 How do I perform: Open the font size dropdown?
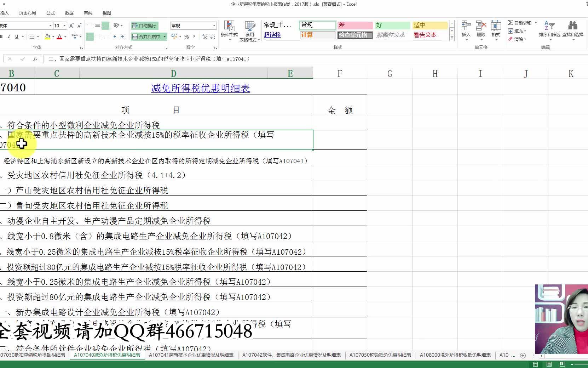tap(64, 25)
